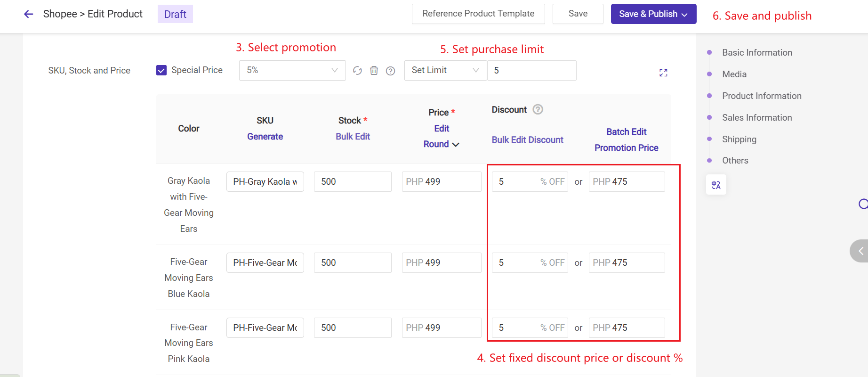Click price field for Pink Kaola row
The height and width of the screenshot is (377, 868).
pos(442,328)
